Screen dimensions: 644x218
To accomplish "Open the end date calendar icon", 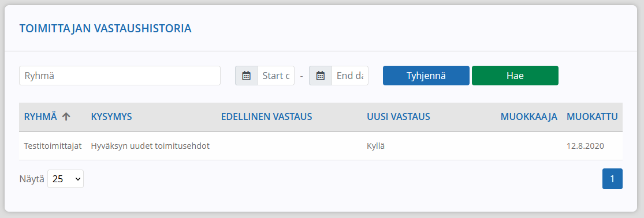I will point(321,76).
